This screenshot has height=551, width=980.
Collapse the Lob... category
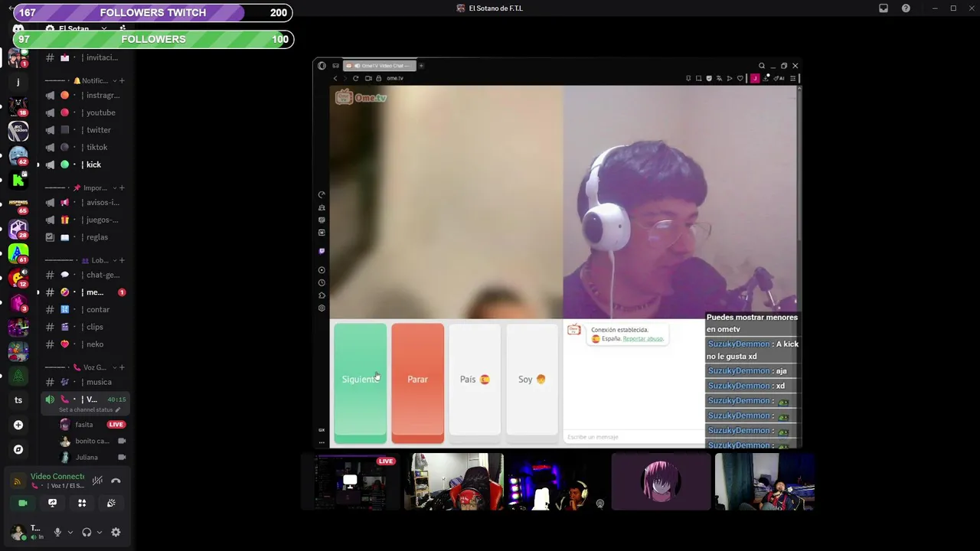click(97, 260)
